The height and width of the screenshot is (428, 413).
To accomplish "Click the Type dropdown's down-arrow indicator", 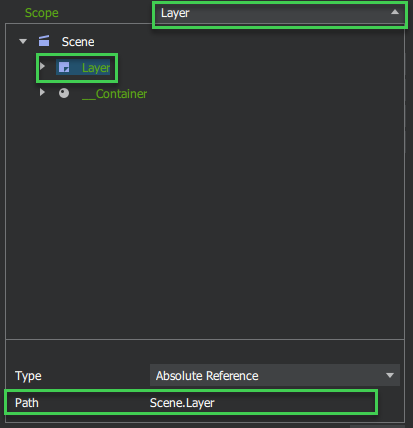I will coord(390,375).
